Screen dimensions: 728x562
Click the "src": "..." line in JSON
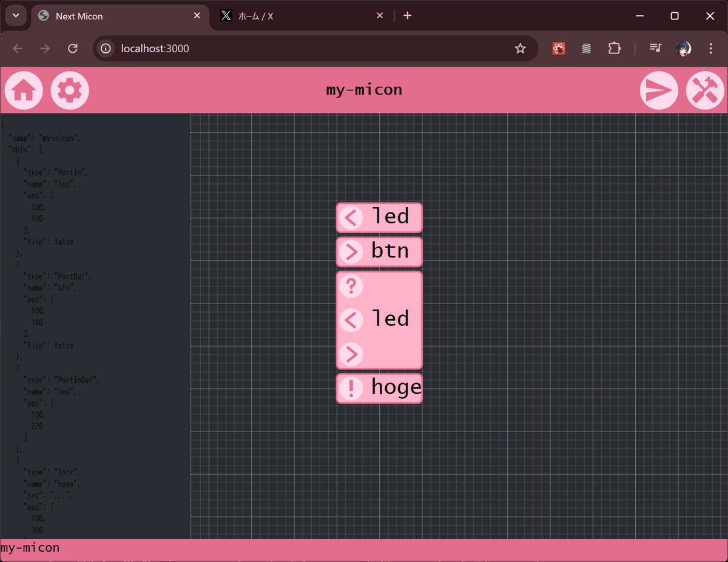(48, 495)
